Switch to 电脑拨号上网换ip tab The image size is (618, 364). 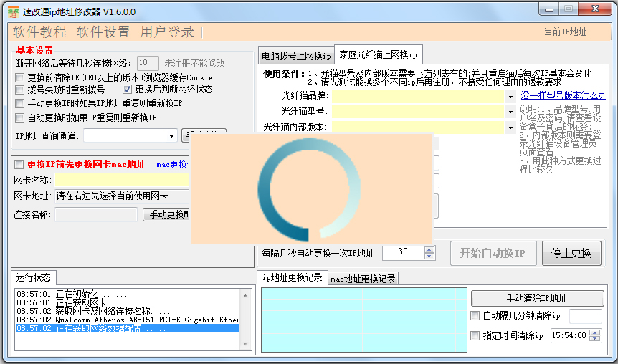pos(296,56)
